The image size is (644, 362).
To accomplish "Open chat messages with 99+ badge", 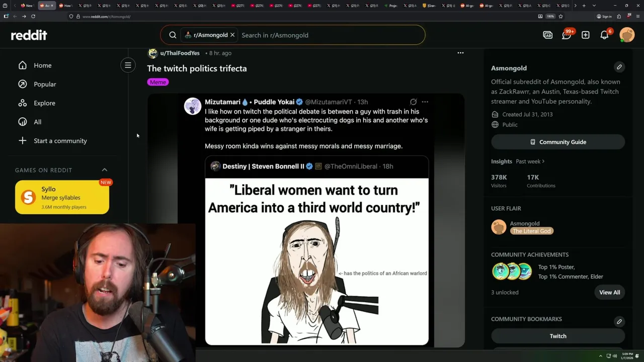I will [567, 35].
